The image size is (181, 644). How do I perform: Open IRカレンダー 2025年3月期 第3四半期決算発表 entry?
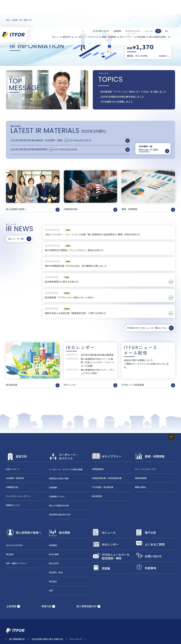tap(97, 355)
